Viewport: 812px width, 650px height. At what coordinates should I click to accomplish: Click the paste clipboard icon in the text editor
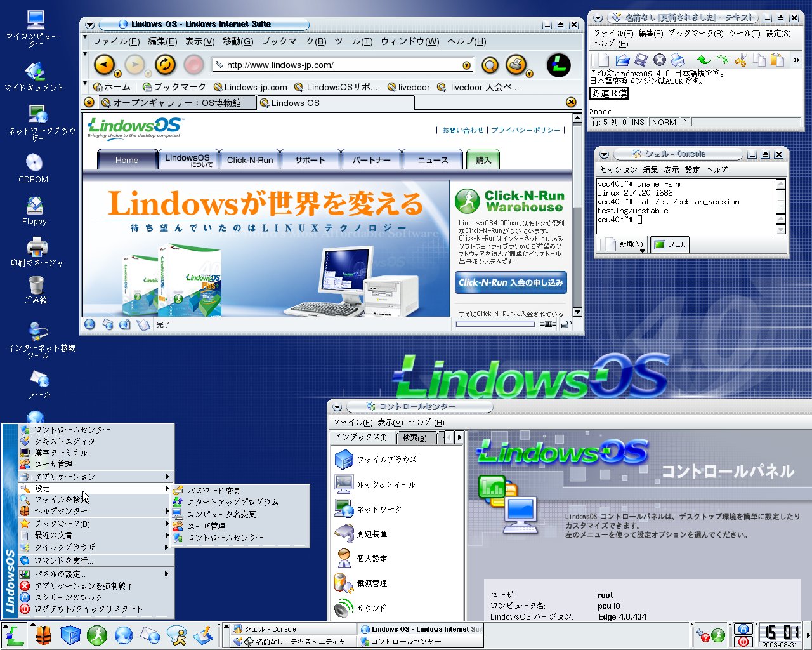(777, 60)
